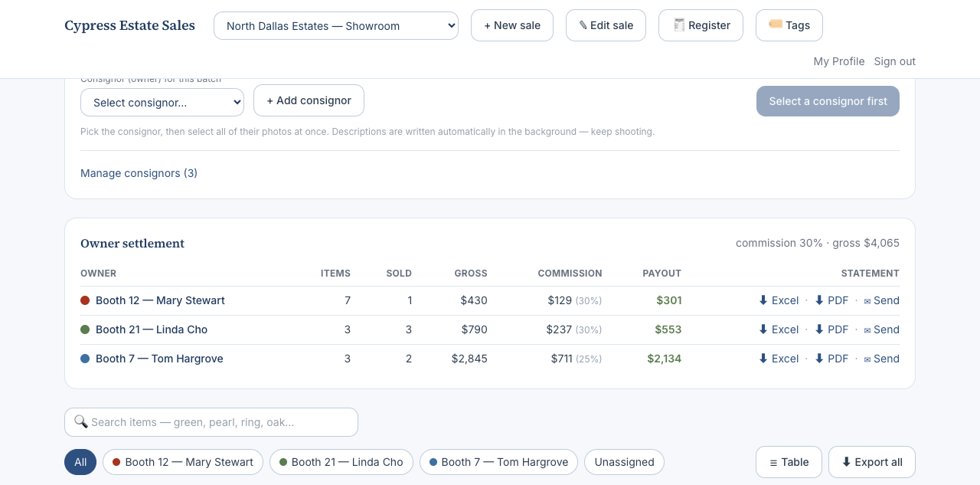Image resolution: width=980 pixels, height=485 pixels.
Task: Click the commission 30% · gross $4,065 summary
Action: coord(818,243)
